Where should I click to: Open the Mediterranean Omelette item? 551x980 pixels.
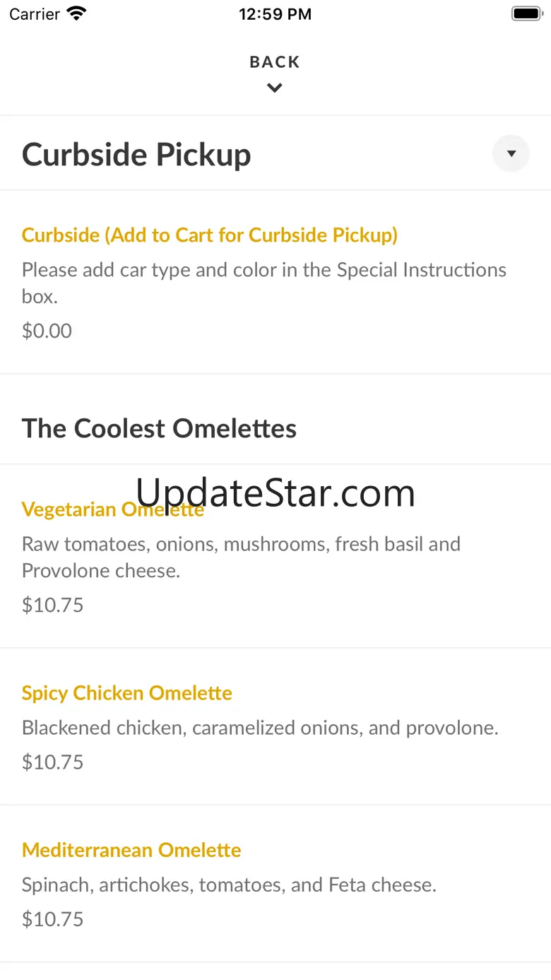tap(131, 849)
